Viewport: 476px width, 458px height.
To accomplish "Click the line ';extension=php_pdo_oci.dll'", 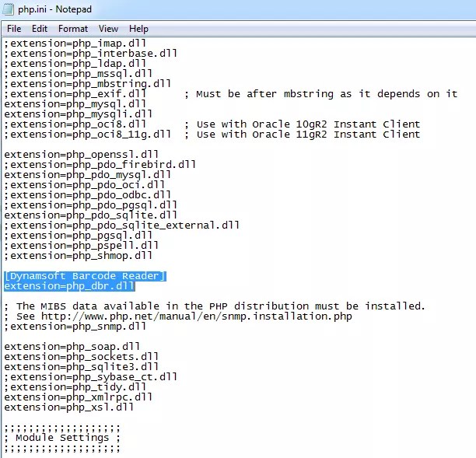I will [85, 185].
